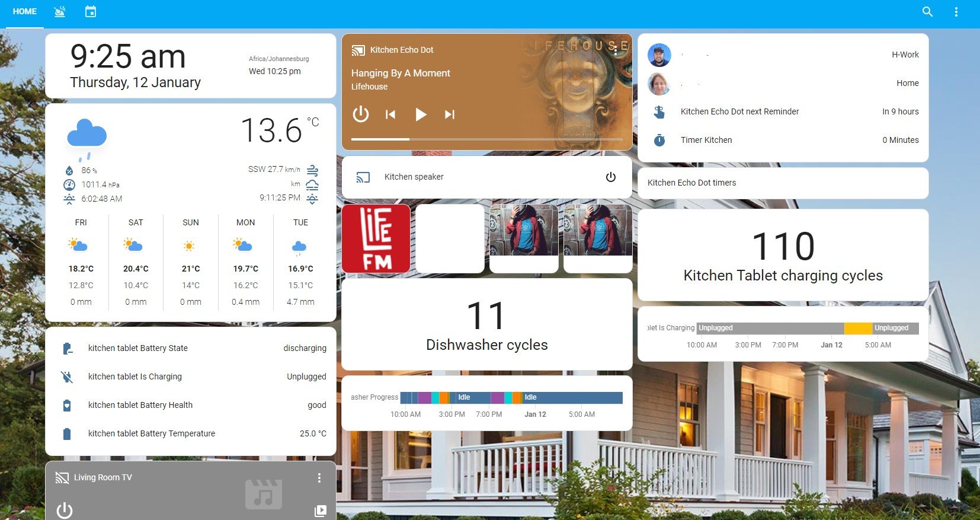Select the third album art tile
Image resolution: width=980 pixels, height=520 pixels.
(524, 238)
